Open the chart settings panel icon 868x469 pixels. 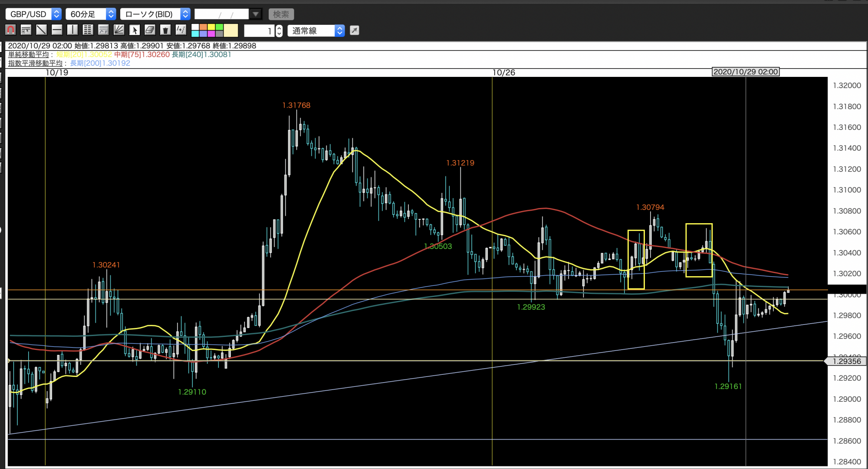pos(26,30)
